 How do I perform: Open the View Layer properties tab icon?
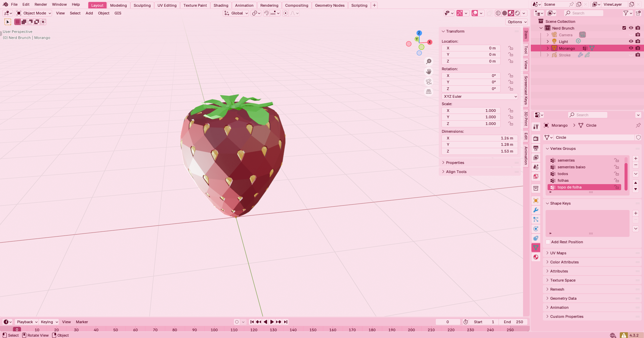point(536,157)
